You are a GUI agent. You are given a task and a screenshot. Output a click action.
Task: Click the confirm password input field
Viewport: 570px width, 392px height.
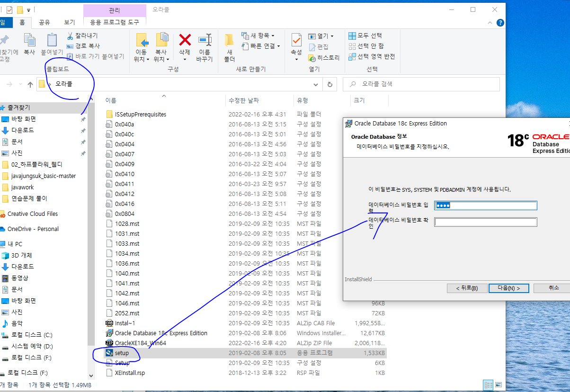(486, 222)
